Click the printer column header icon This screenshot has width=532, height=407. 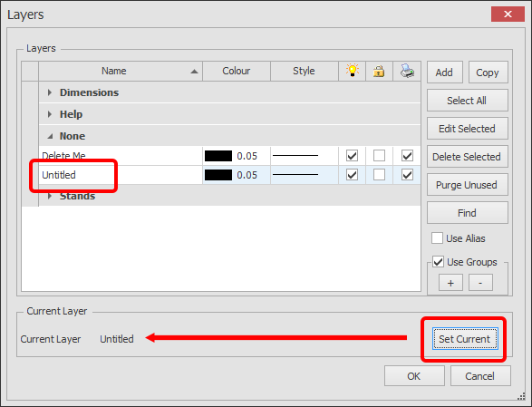(x=407, y=71)
